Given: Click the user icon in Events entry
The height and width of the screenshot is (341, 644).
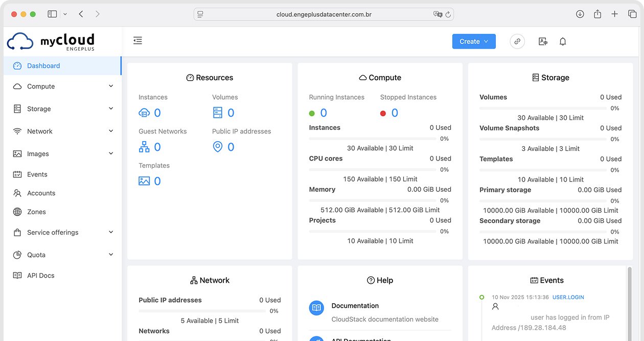Looking at the screenshot, I should click(x=495, y=307).
